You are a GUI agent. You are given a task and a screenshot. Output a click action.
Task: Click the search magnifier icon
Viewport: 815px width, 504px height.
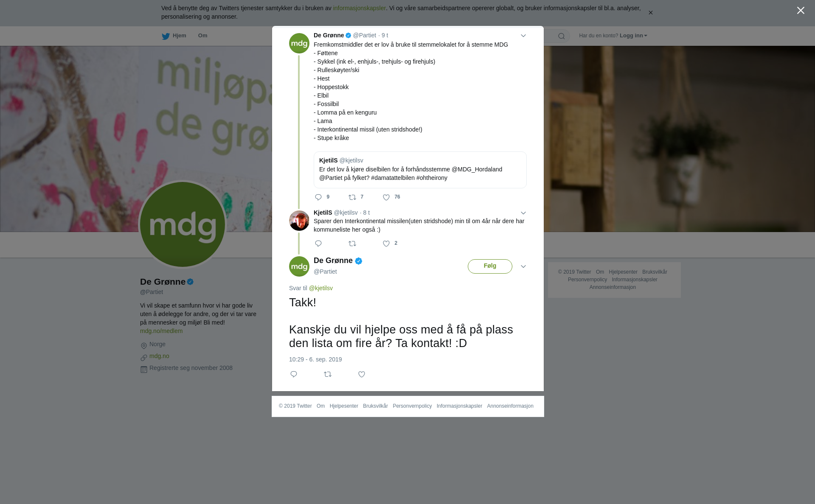click(x=562, y=36)
